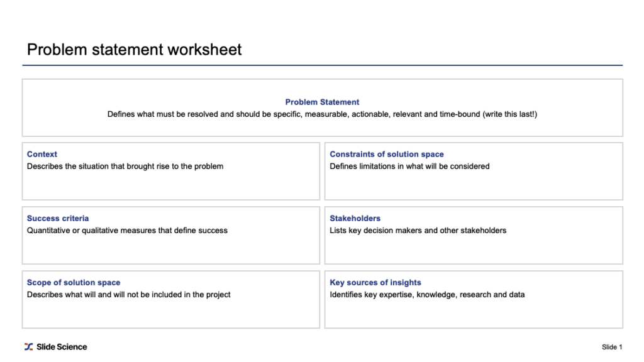Click the blue title underline divider

click(x=323, y=65)
